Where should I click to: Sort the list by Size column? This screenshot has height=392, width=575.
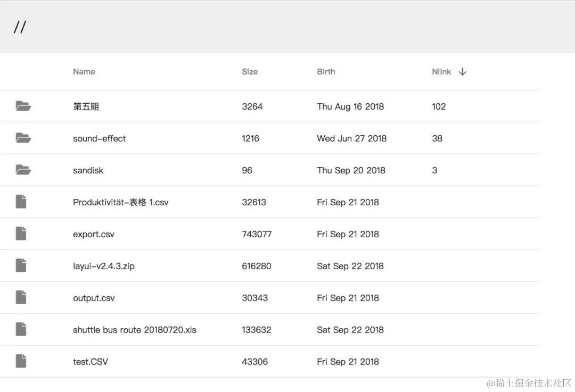point(250,72)
